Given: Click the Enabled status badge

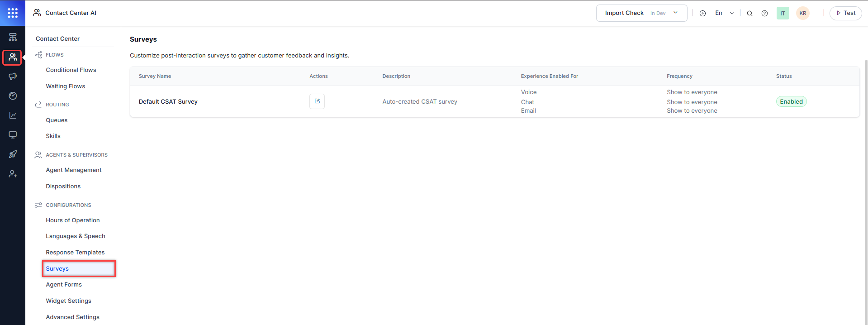Looking at the screenshot, I should [791, 102].
